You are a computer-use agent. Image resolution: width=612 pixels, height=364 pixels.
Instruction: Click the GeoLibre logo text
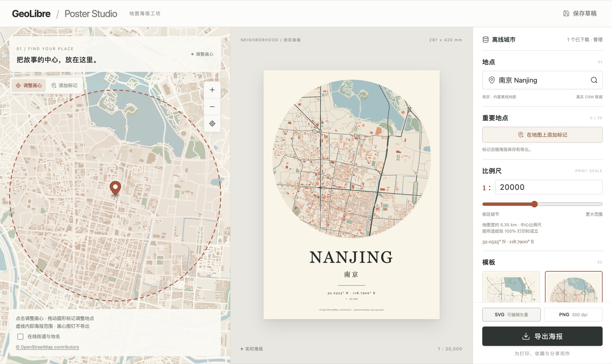click(31, 14)
